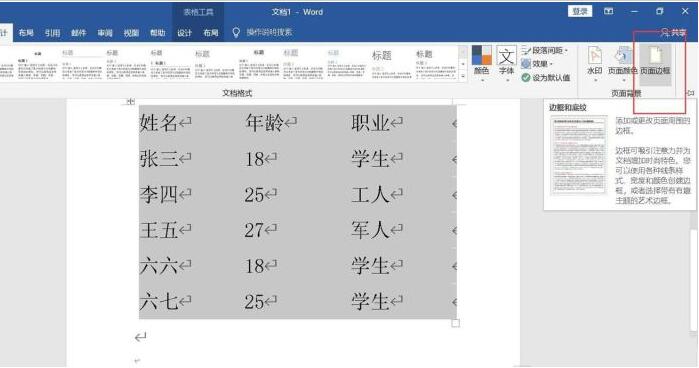Switch to the 引用 ribbon tab
This screenshot has height=368, width=699.
click(52, 33)
